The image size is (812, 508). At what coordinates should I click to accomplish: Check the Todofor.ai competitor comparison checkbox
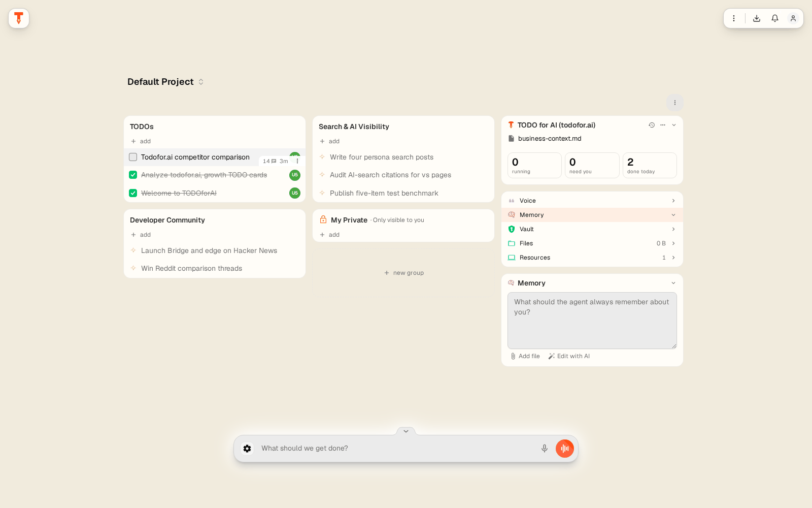click(133, 157)
